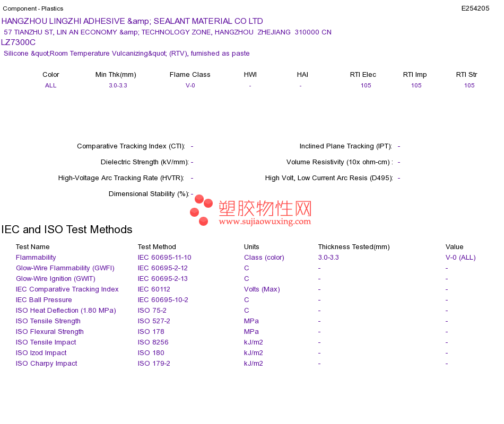Click the HWI column header

(x=250, y=75)
